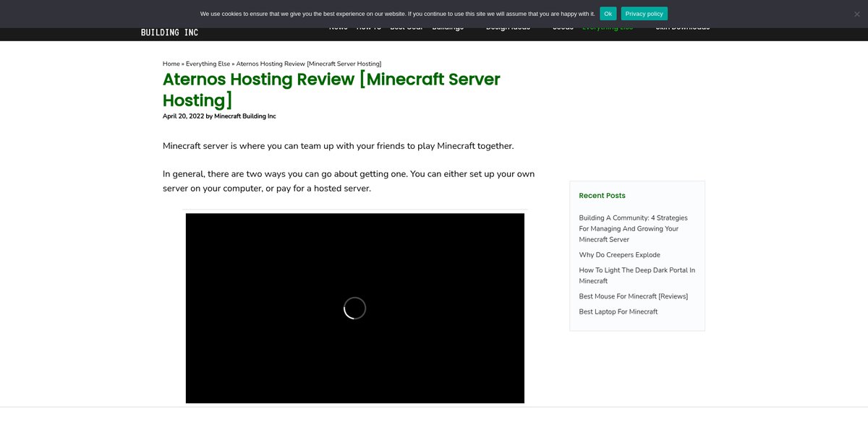Screen dimensions: 868x448
Task: Click the 'Aternos Hosting Review' article title
Action: pos(331,90)
